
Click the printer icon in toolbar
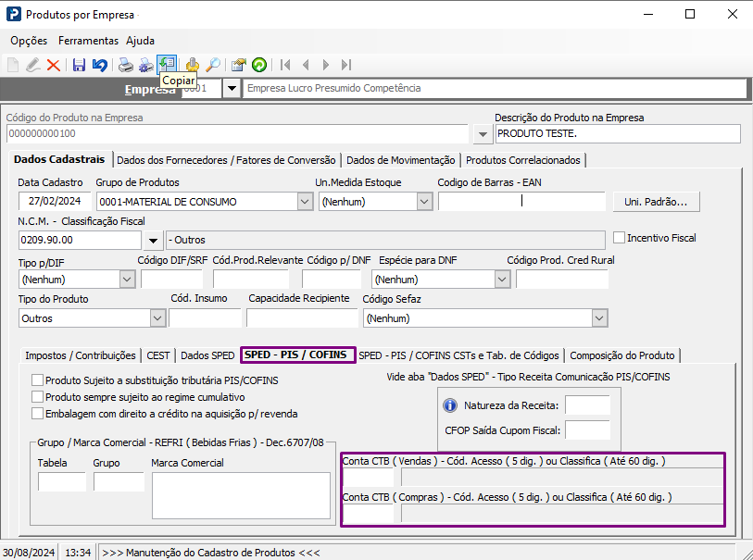click(x=125, y=65)
